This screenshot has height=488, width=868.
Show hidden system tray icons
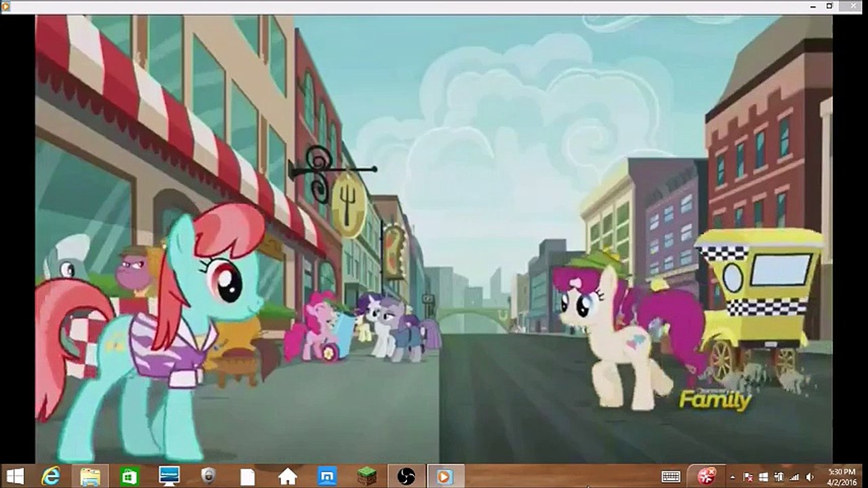732,477
